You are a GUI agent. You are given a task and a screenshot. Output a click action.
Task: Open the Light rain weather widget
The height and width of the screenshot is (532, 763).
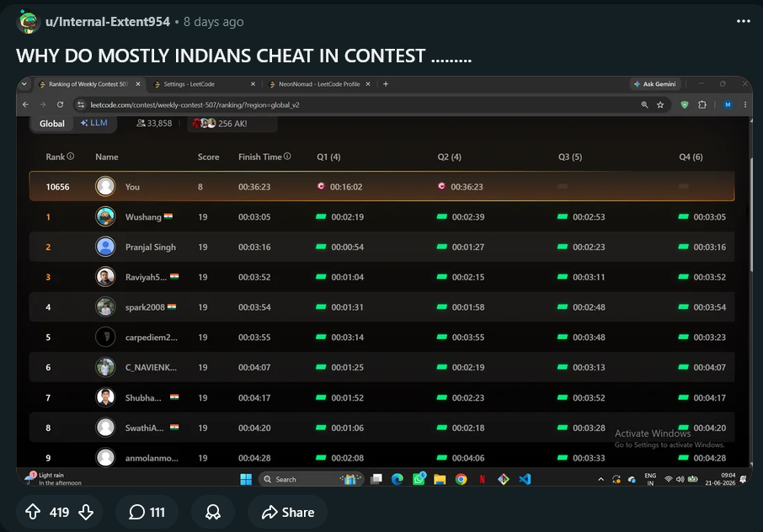click(x=54, y=478)
